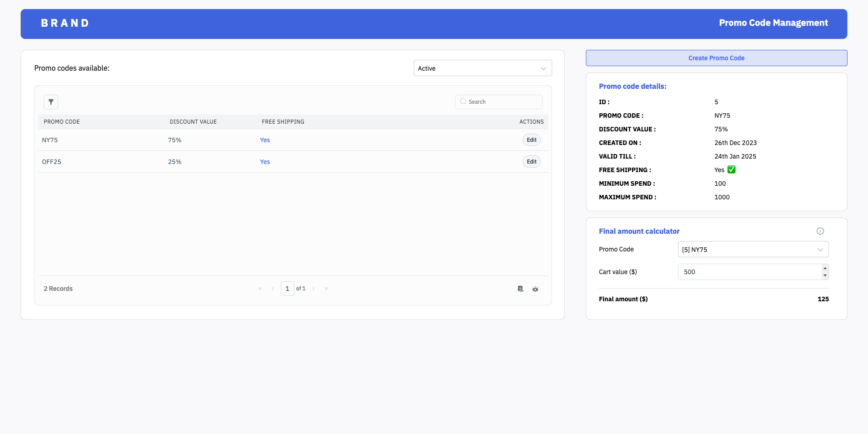This screenshot has height=434, width=868.
Task: Decrease cart value with down stepper
Action: pos(825,275)
